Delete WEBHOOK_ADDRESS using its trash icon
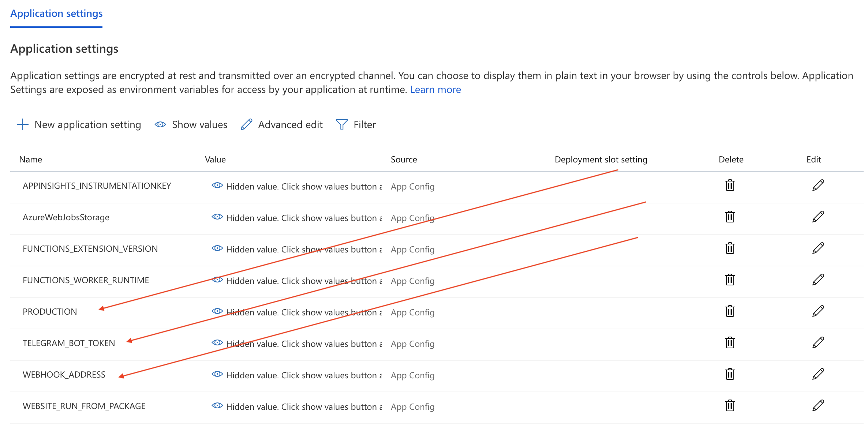The height and width of the screenshot is (431, 868). [730, 374]
